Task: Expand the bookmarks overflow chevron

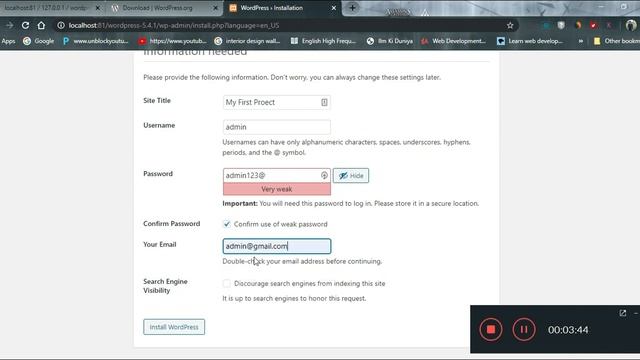Action: coord(580,41)
